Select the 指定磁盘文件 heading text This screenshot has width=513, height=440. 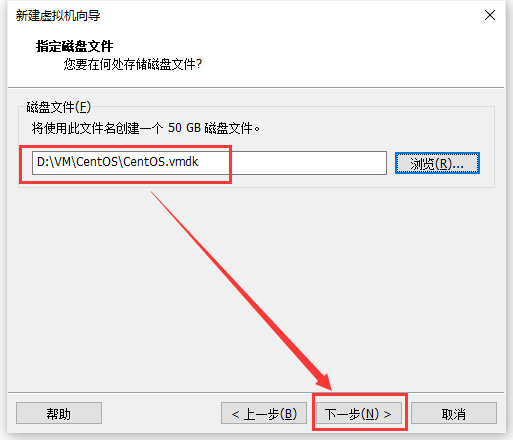click(x=74, y=46)
